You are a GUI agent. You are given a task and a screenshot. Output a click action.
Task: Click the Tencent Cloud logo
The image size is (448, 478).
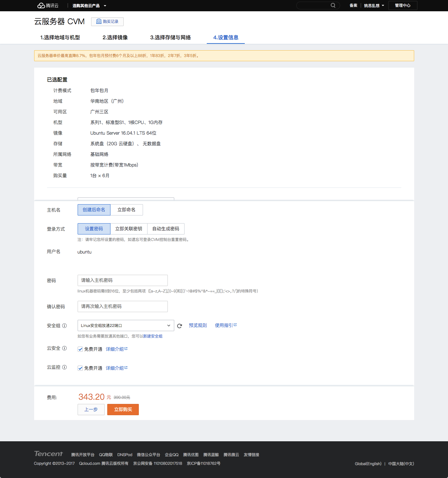point(48,5)
